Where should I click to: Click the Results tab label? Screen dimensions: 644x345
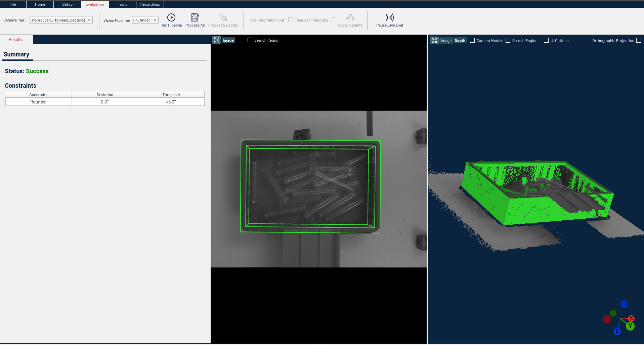click(x=15, y=39)
